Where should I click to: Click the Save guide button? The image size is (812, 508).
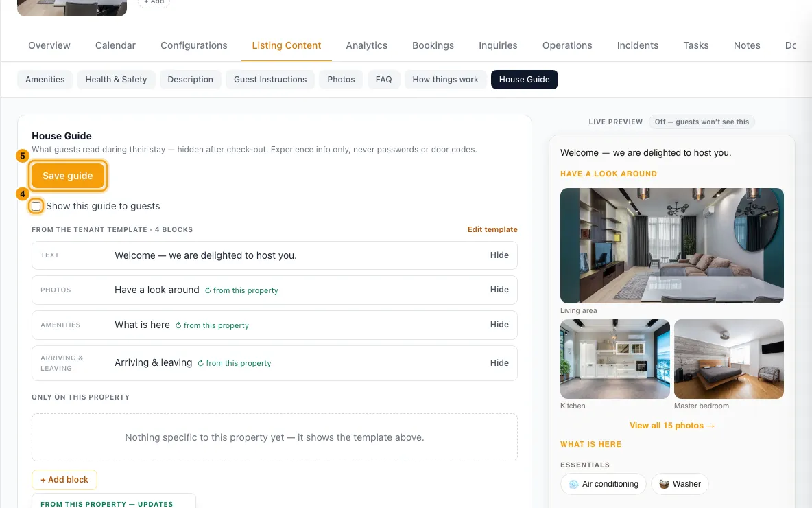tap(68, 176)
